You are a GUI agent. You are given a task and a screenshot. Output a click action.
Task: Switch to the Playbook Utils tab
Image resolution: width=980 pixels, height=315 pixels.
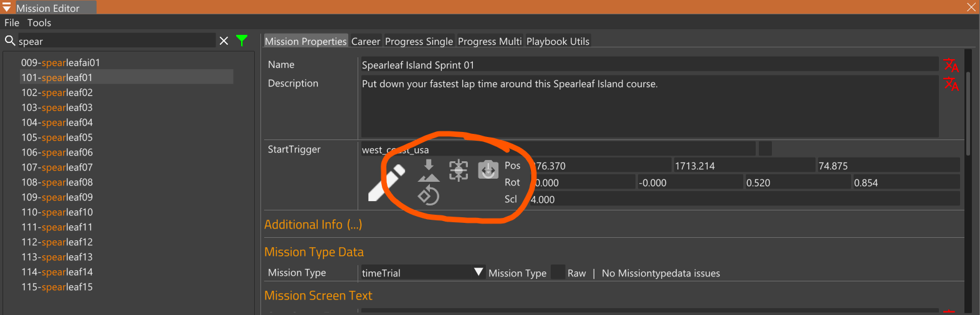[558, 42]
